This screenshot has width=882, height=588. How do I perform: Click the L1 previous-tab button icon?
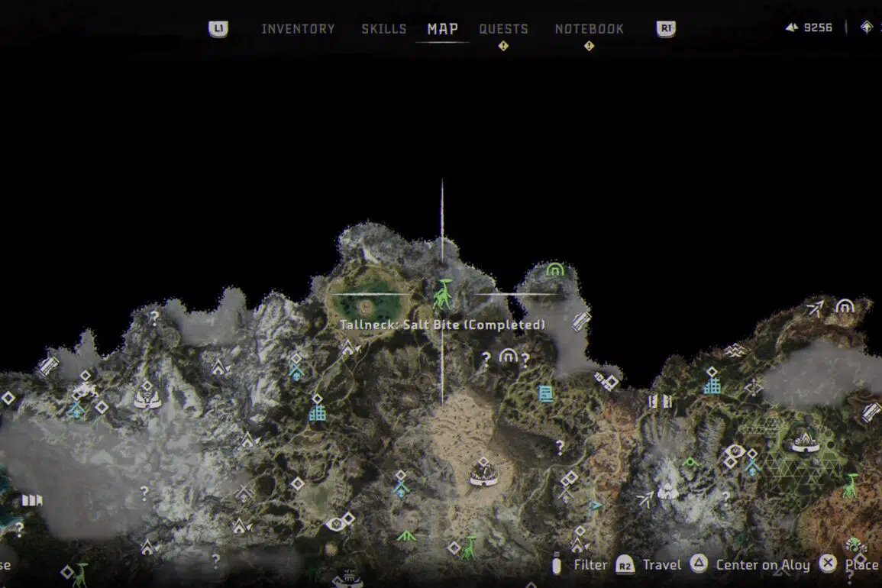click(x=218, y=29)
